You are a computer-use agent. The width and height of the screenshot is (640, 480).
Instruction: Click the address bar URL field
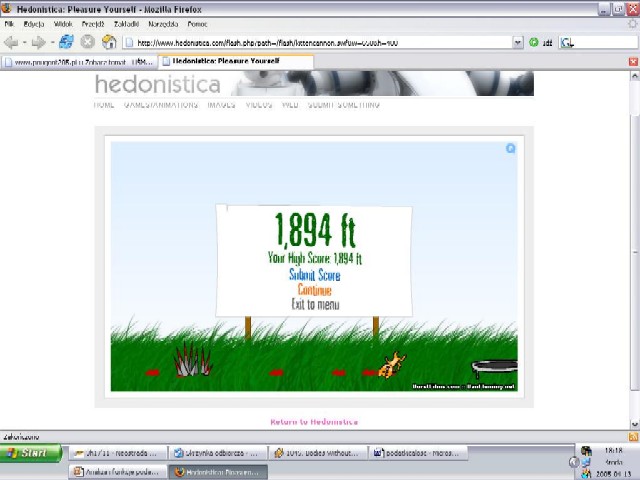320,43
